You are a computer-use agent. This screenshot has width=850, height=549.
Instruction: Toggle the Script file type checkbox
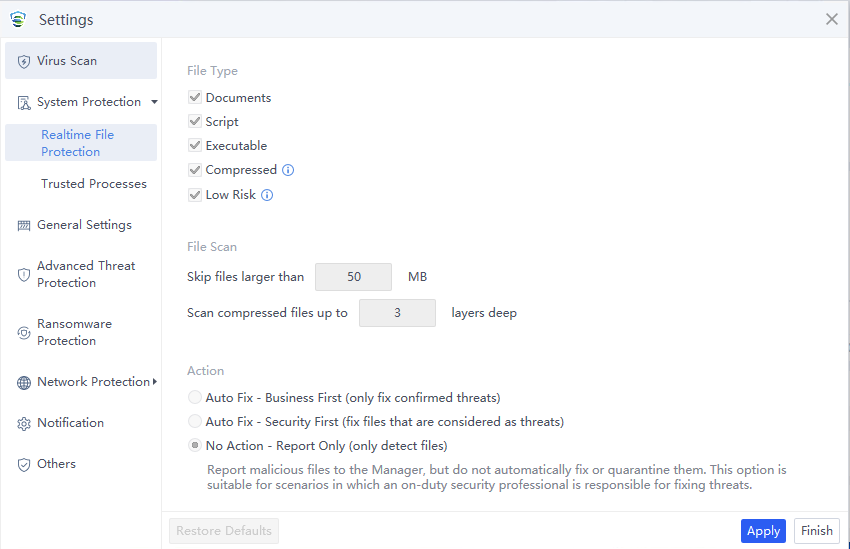(x=195, y=122)
